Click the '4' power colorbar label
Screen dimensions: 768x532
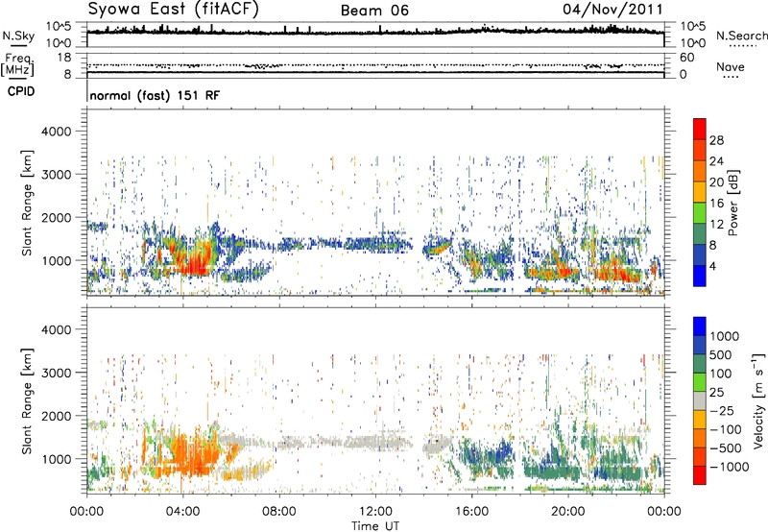click(x=712, y=266)
